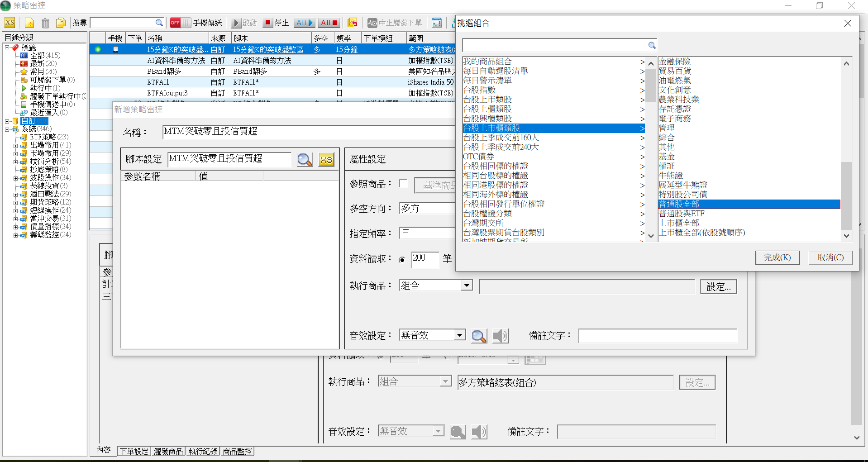This screenshot has width=868, height=462.
Task: Toggle the 手機傳送 OFF switch
Action: point(180,23)
